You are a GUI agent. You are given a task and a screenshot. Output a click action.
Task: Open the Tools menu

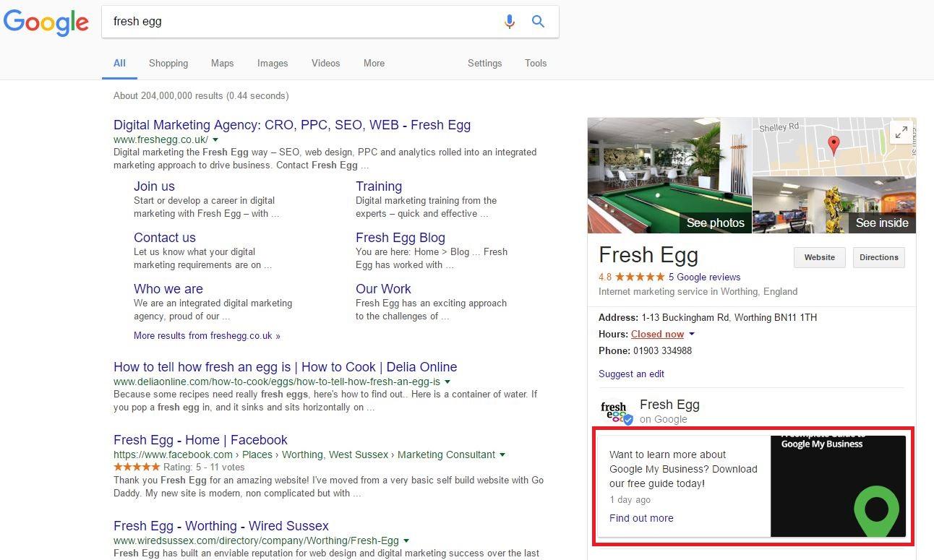tap(536, 64)
